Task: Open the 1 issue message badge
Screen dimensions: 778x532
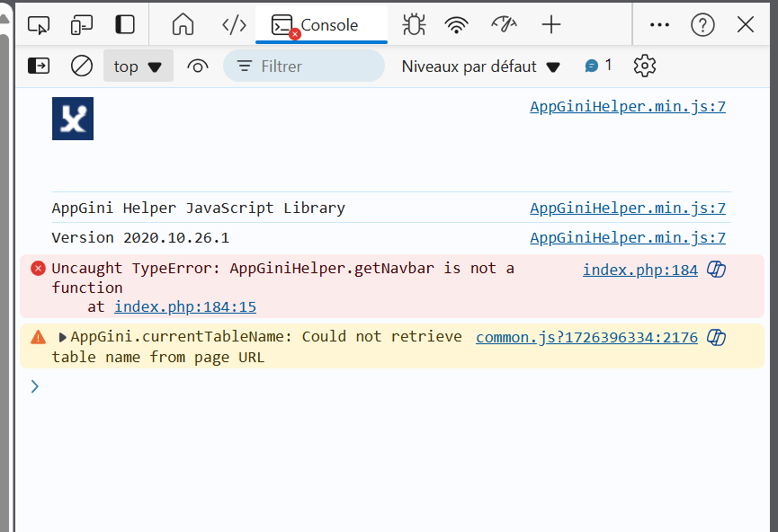Action: point(598,66)
